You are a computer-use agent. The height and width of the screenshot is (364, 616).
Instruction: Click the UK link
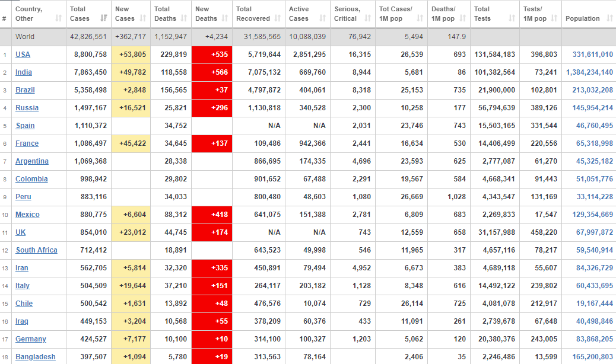[x=20, y=232]
